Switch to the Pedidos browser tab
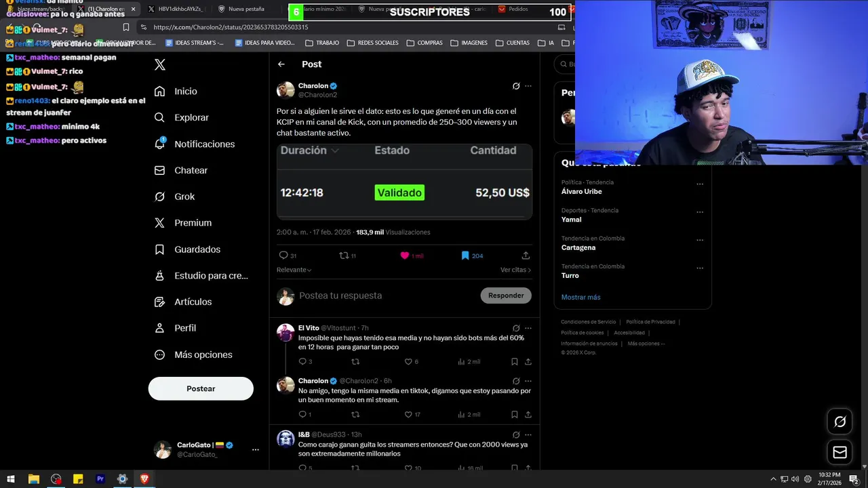 coord(518,9)
